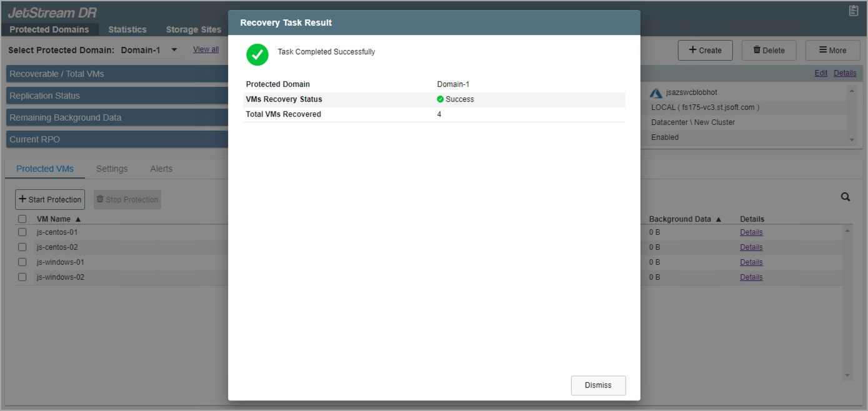Click the Azure storage icon beside jsazswcblobhot
Viewport: 868px width, 411px height.
(656, 93)
